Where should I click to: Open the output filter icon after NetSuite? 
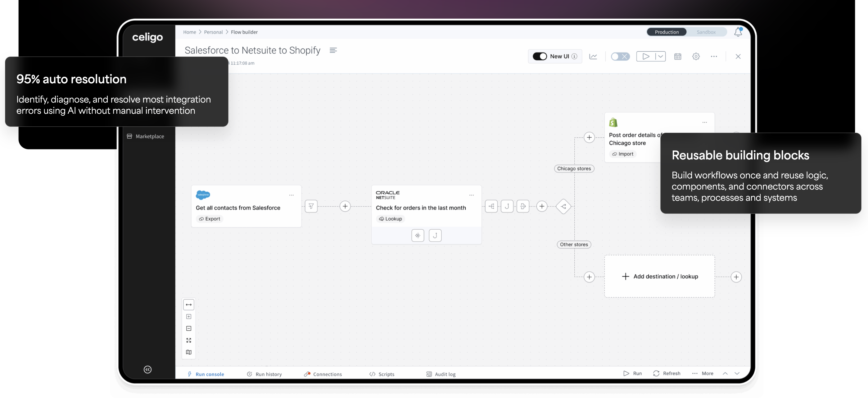click(x=523, y=206)
